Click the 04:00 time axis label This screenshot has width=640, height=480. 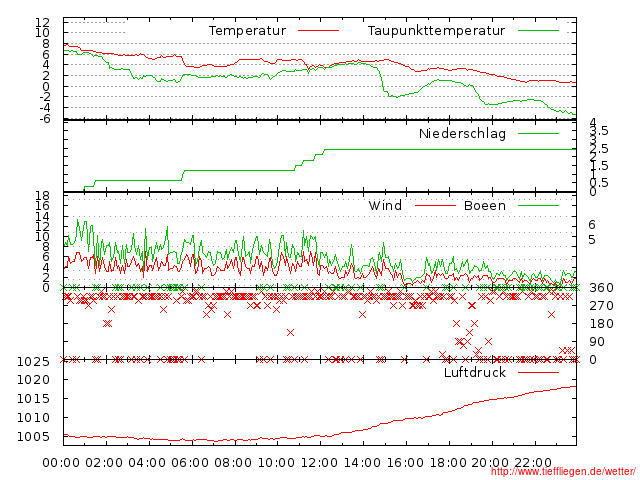(147, 463)
